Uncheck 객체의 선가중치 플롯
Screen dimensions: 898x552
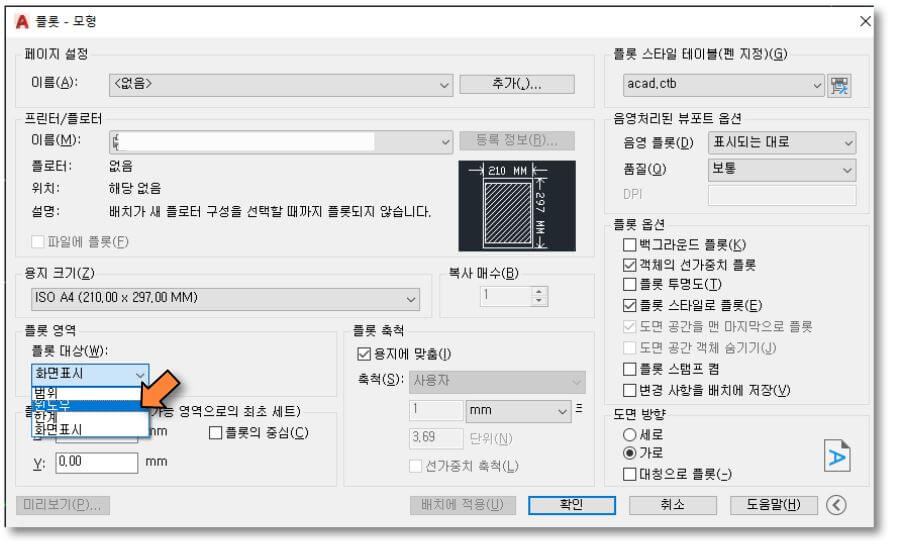(x=629, y=265)
